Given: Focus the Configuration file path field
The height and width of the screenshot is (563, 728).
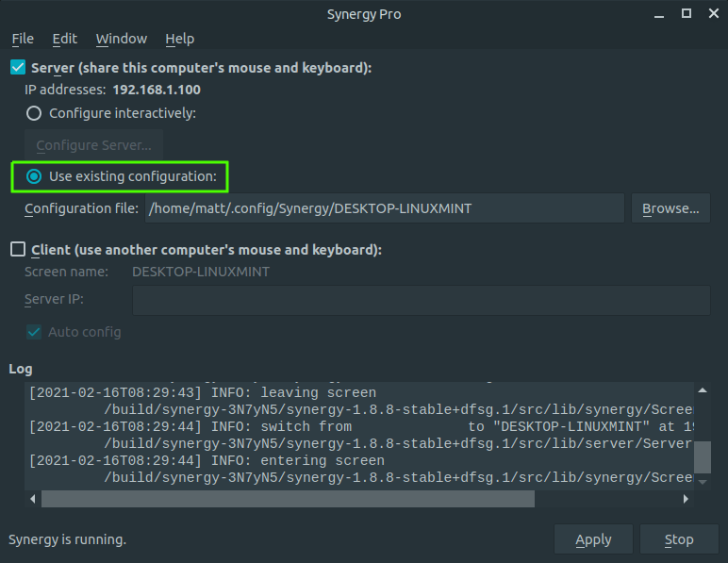Looking at the screenshot, I should (384, 208).
